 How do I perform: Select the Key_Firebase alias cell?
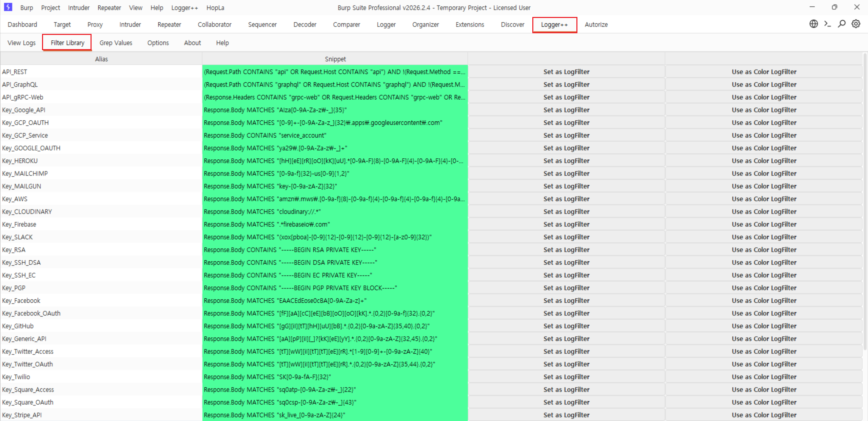coord(101,224)
